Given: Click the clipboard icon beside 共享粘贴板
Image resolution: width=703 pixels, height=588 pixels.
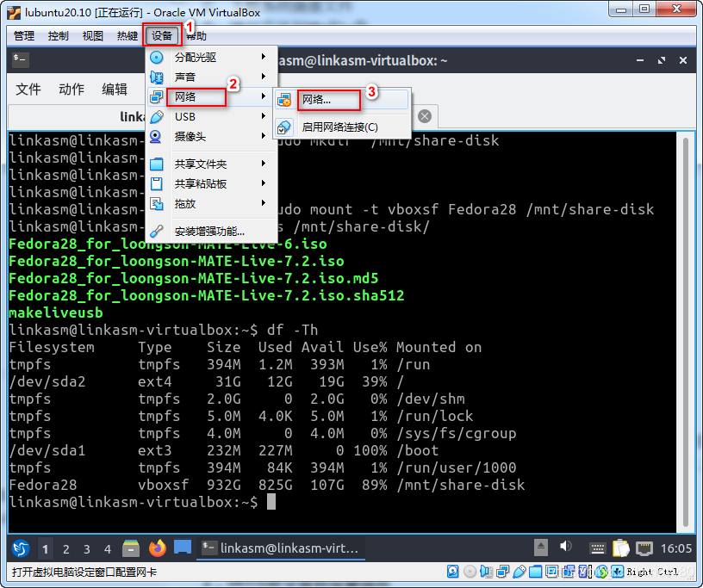Looking at the screenshot, I should tap(157, 183).
